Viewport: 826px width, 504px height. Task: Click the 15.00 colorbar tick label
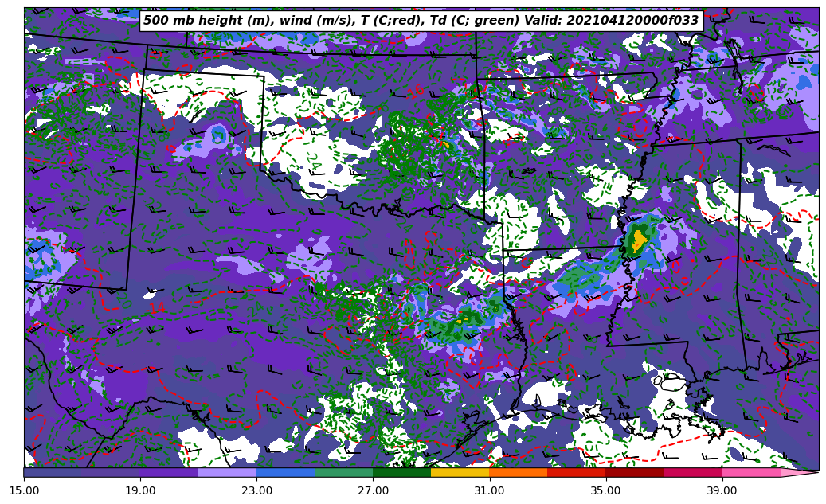pos(24,490)
